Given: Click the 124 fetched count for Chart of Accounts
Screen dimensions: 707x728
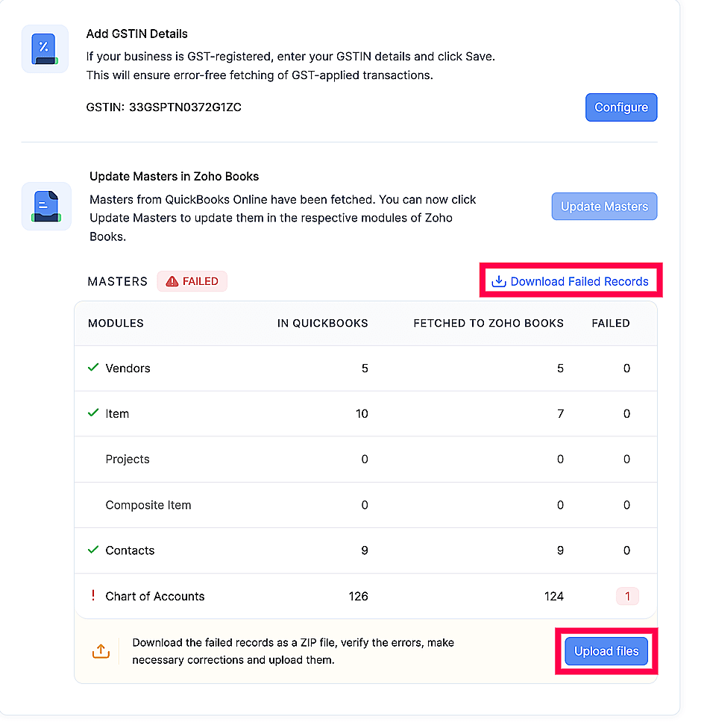Looking at the screenshot, I should point(554,596).
